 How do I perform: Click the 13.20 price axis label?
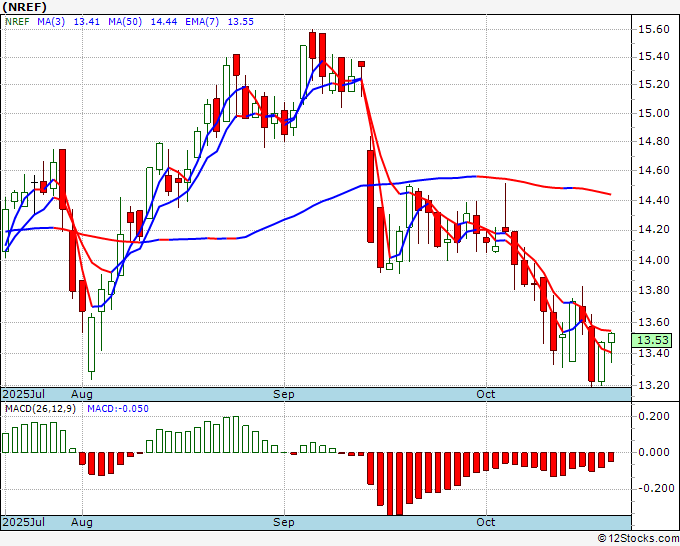tap(654, 385)
